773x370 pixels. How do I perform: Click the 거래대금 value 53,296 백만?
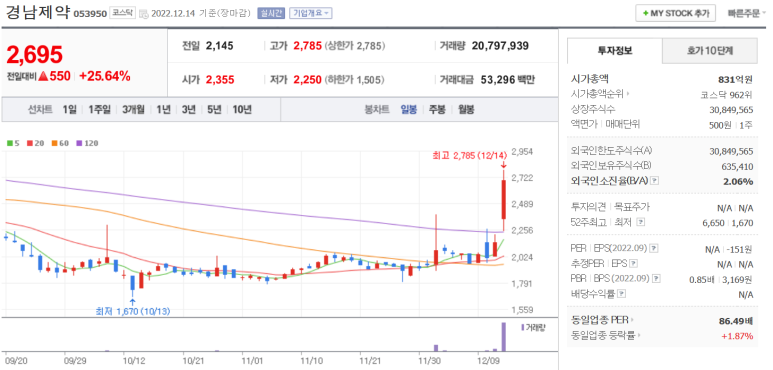(507, 79)
